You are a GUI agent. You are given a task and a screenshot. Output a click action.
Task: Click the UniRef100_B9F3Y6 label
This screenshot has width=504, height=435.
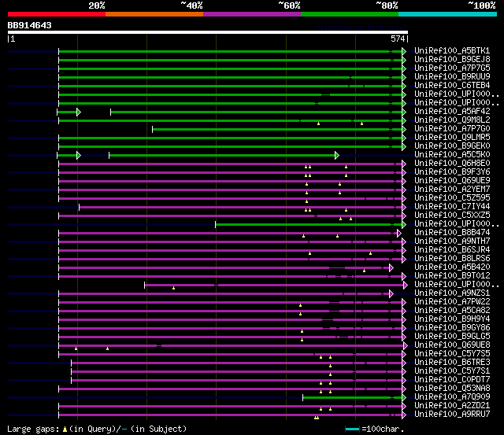(452, 172)
